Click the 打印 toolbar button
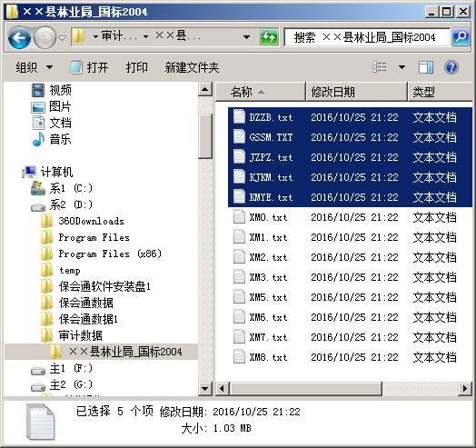 pyautogui.click(x=136, y=67)
